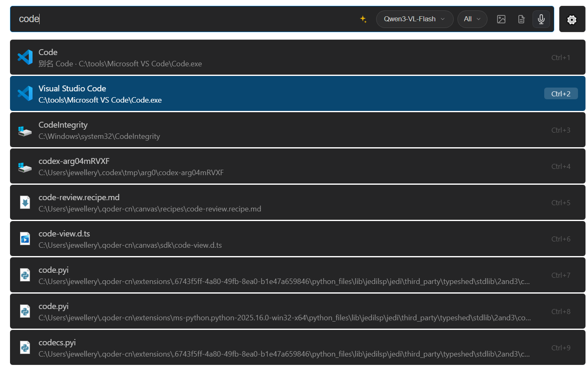
Task: Click the path under Visual Studio Code
Action: tap(100, 100)
